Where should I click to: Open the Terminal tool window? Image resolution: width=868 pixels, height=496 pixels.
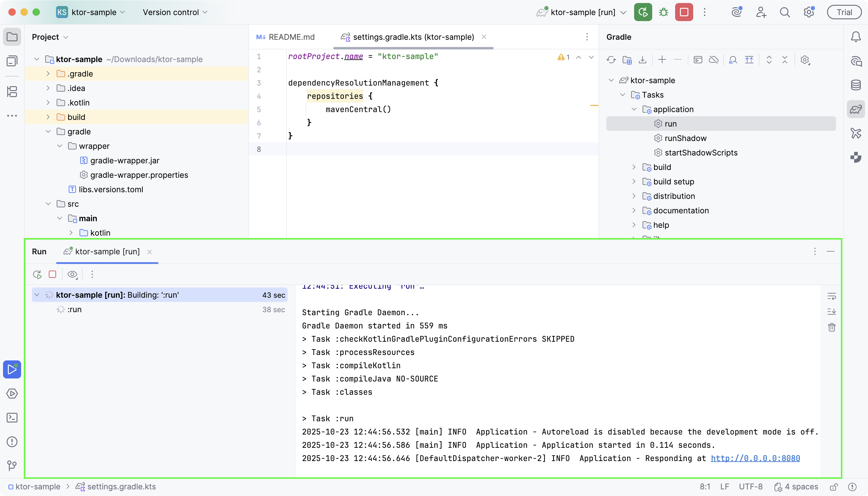point(12,418)
